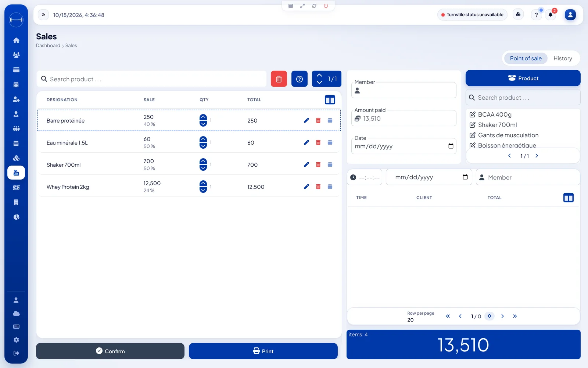This screenshot has height=368, width=588.
Task: Expand the sidebar with double-chevron button
Action: click(x=43, y=15)
